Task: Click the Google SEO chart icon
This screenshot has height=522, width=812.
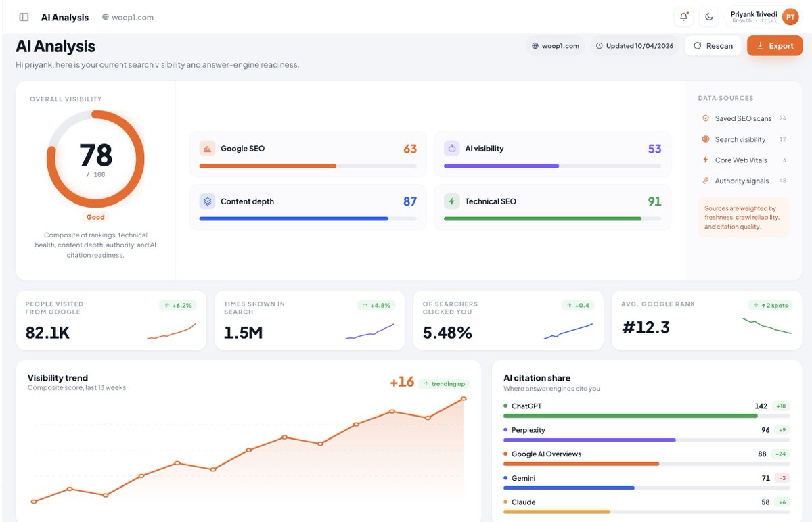Action: 207,148
